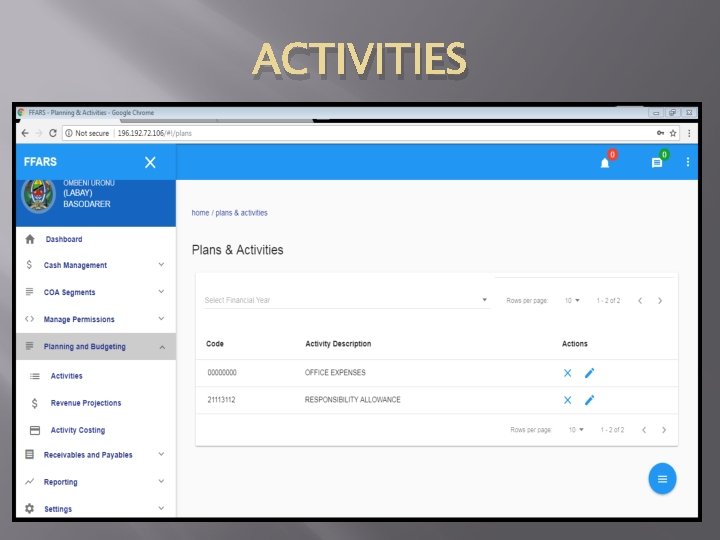720x540 pixels.
Task: Reload the Chrome page
Action: click(53, 133)
